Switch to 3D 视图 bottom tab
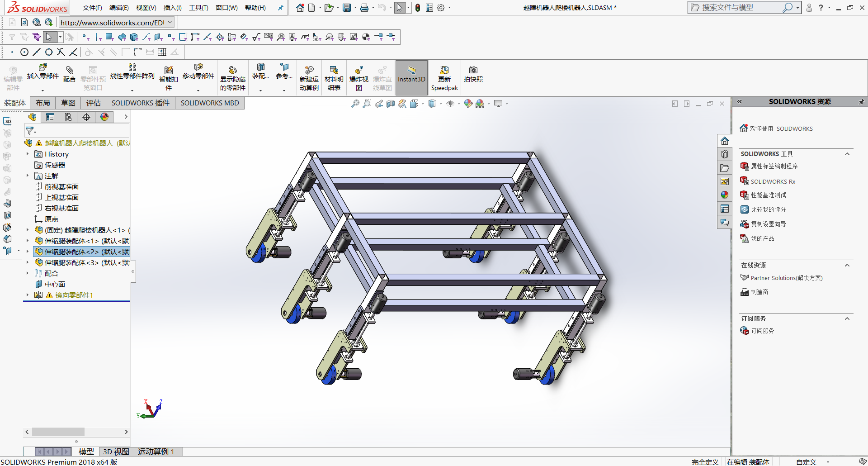This screenshot has width=868, height=466. tap(116, 452)
